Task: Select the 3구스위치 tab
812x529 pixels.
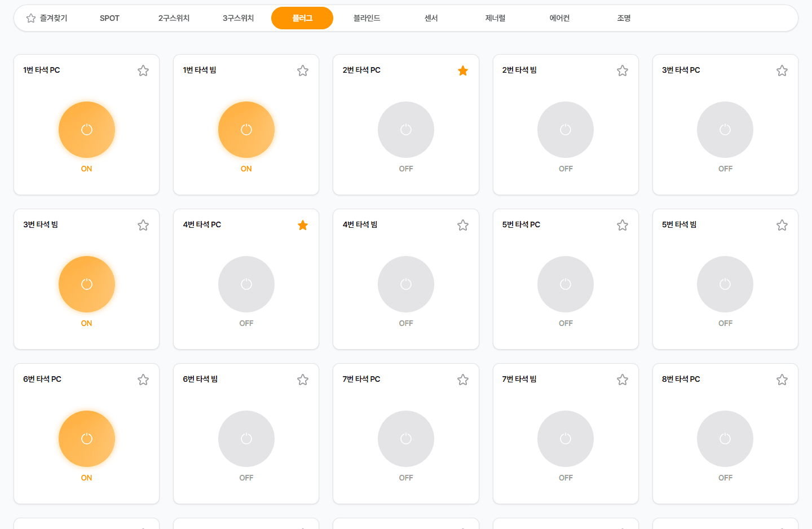Action: click(238, 18)
